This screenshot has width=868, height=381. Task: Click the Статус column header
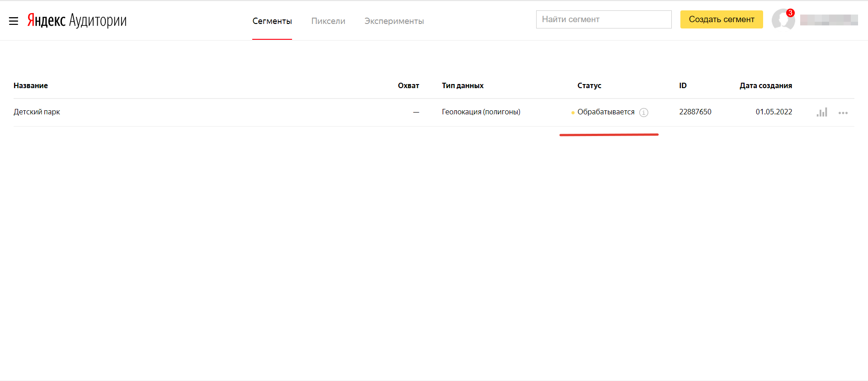589,85
